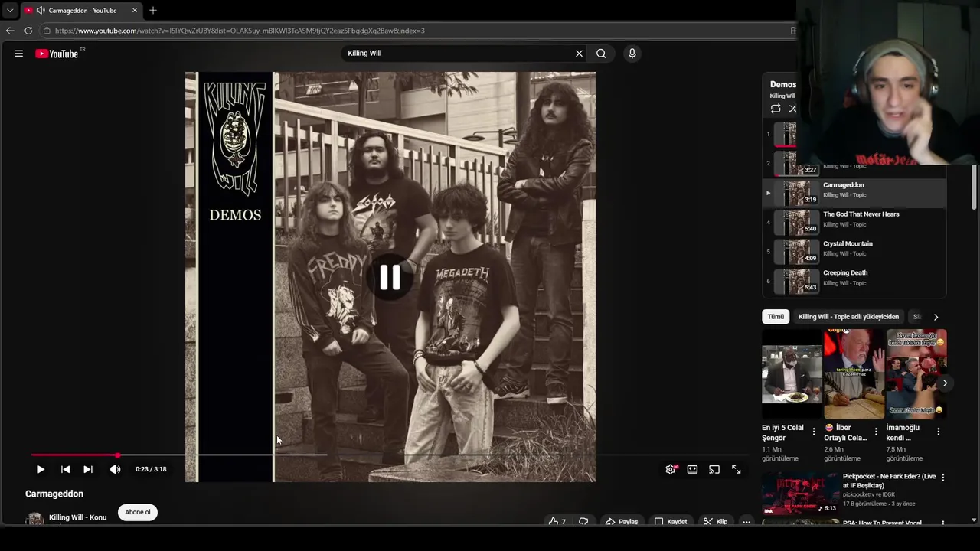Dislike the video
The height and width of the screenshot is (551, 980).
coord(583,522)
